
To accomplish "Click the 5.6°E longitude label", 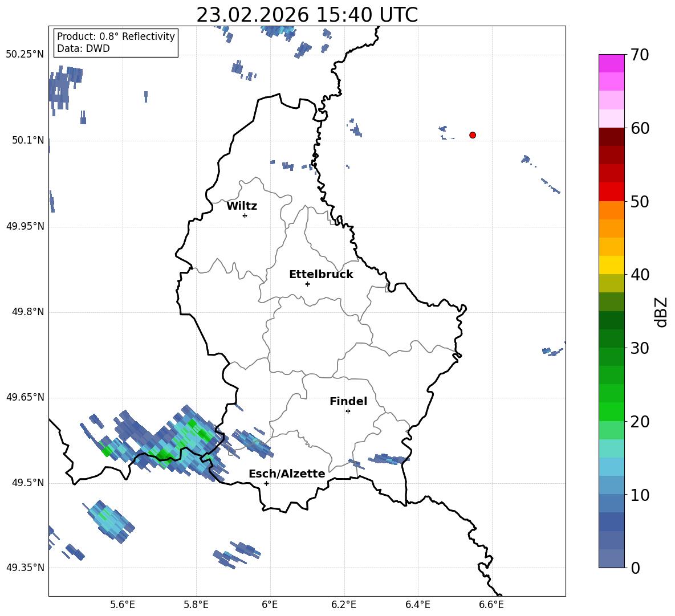I will pyautogui.click(x=123, y=605).
